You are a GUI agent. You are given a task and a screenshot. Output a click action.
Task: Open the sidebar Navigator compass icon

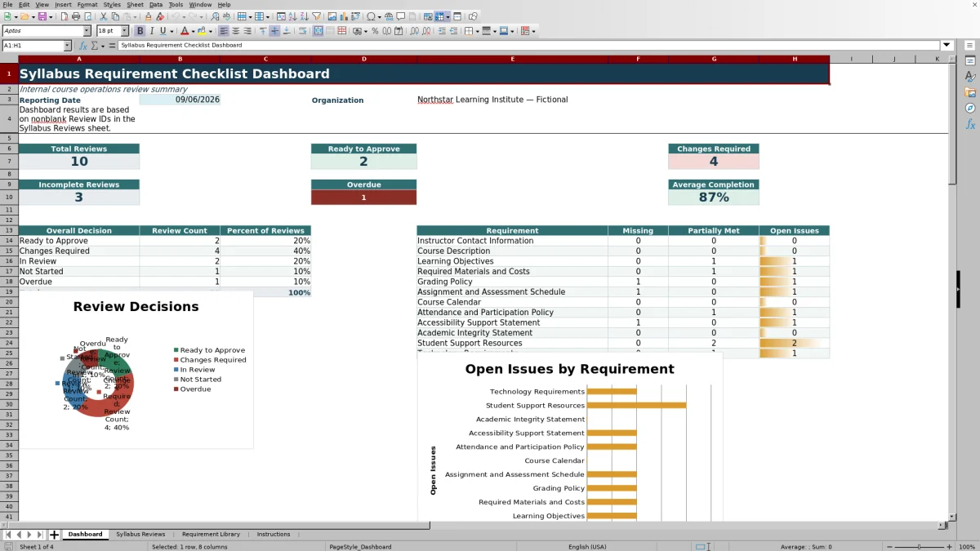(x=970, y=108)
